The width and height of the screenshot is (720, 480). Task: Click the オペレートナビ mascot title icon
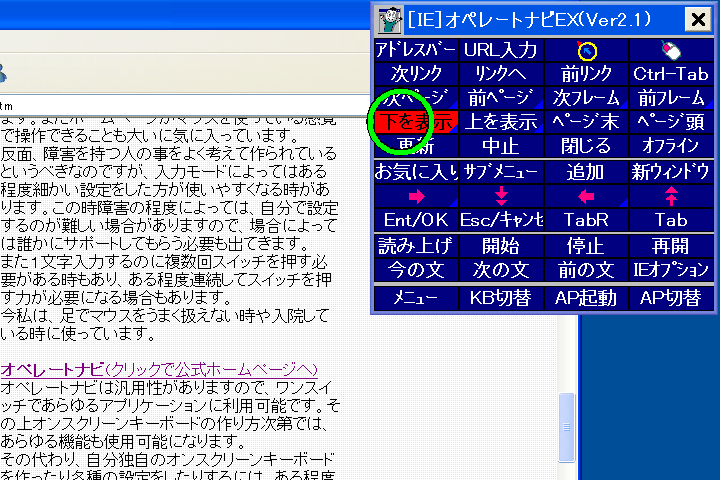(390, 20)
